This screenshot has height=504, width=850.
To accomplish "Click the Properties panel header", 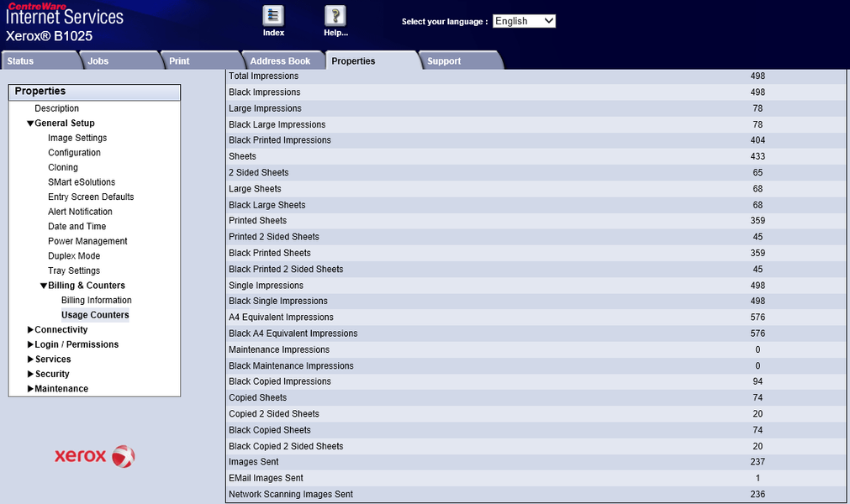I will 94,92.
